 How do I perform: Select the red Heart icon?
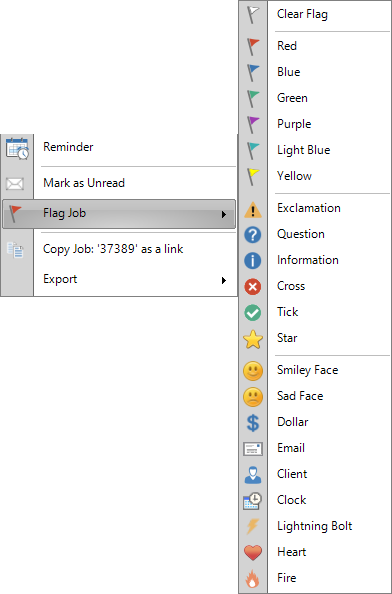(x=253, y=552)
